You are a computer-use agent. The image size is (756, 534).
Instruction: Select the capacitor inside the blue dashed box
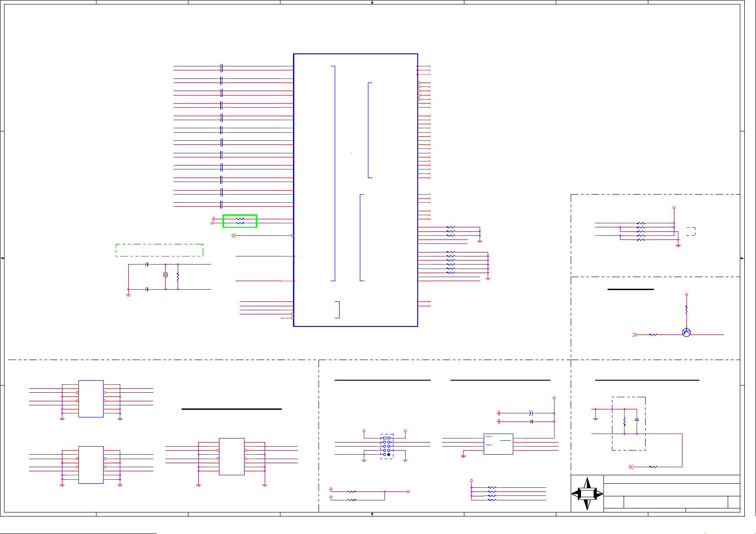pyautogui.click(x=637, y=420)
